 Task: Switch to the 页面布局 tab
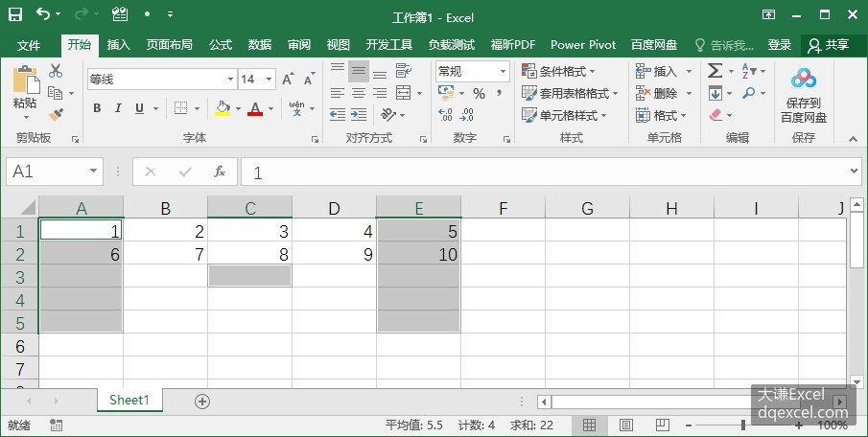click(x=170, y=45)
